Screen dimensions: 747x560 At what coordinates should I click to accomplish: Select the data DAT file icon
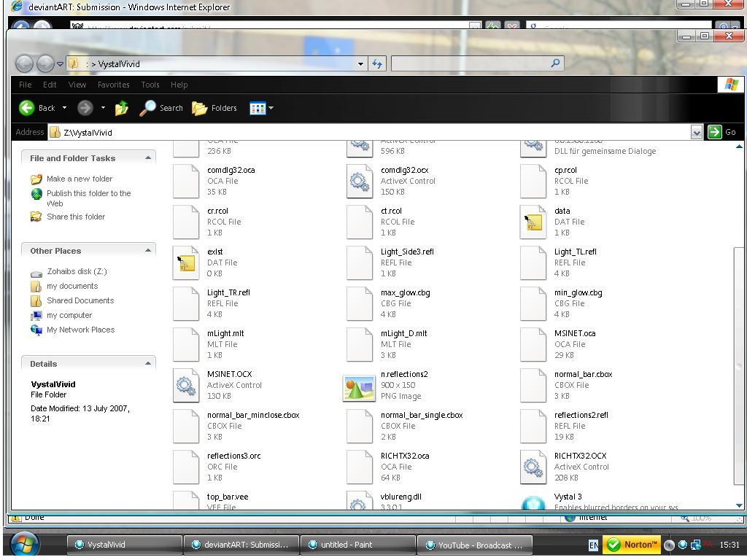pyautogui.click(x=533, y=222)
